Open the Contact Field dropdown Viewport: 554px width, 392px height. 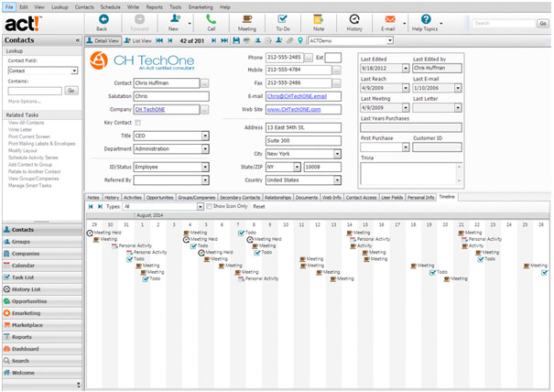tap(74, 71)
